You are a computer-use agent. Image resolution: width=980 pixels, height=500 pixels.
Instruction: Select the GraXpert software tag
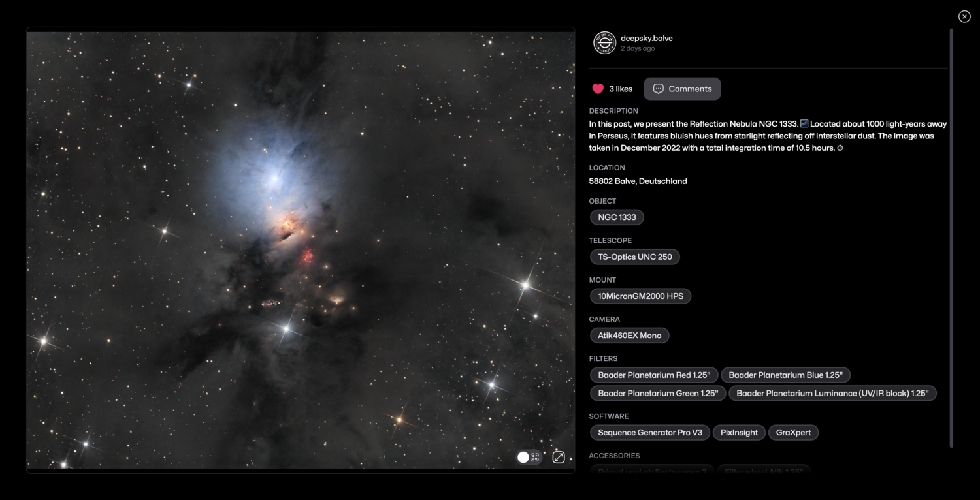click(793, 433)
